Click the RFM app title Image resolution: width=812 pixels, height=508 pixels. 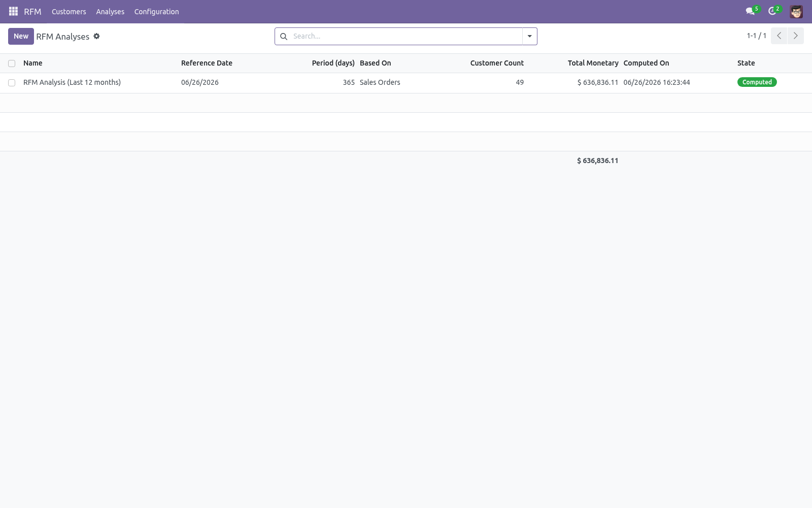[x=32, y=11]
